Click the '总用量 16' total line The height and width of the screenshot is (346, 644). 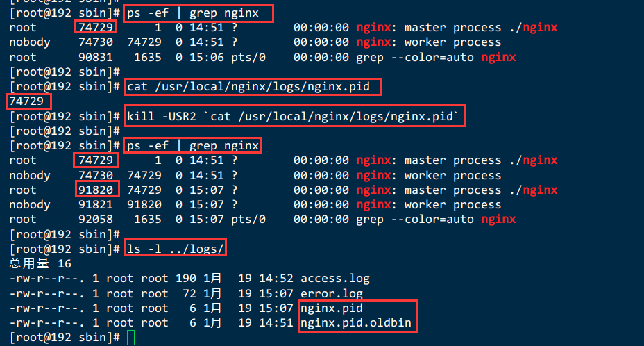(40, 264)
